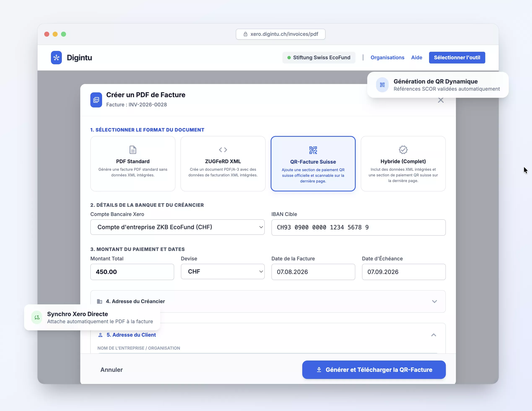The width and height of the screenshot is (532, 411).
Task: Click the Date d'Échéance field
Action: click(404, 272)
